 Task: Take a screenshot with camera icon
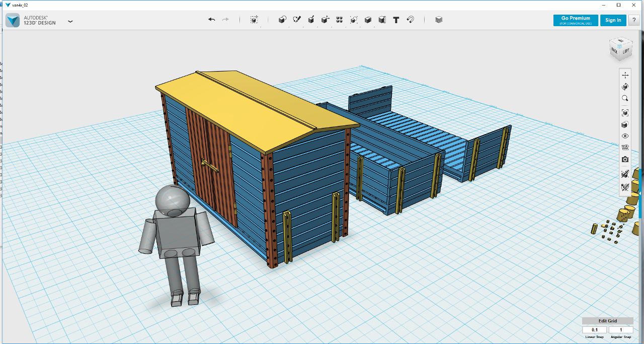(625, 159)
